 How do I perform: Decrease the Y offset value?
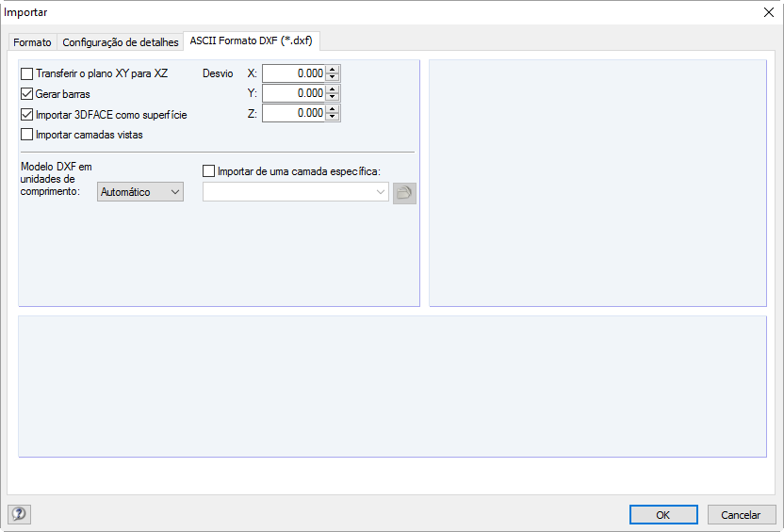click(x=333, y=97)
